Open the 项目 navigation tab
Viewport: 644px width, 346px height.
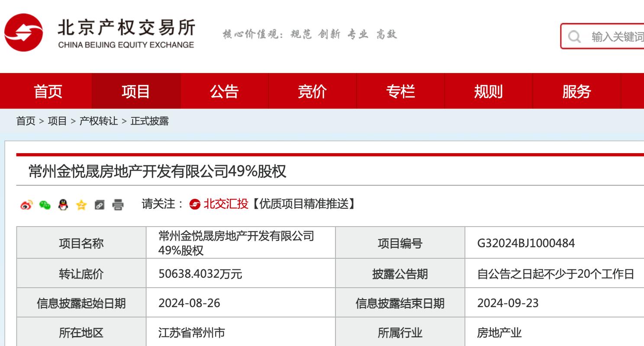136,91
